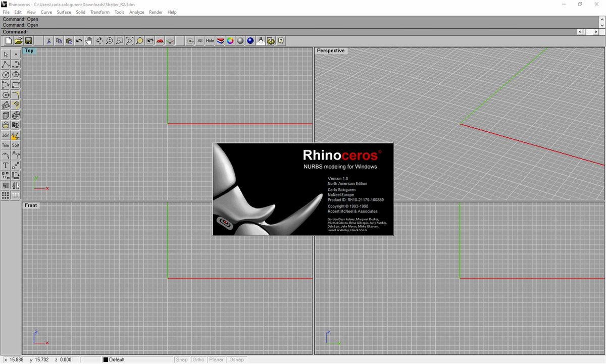
Task: Click the Perspective viewport title label
Action: [x=331, y=50]
